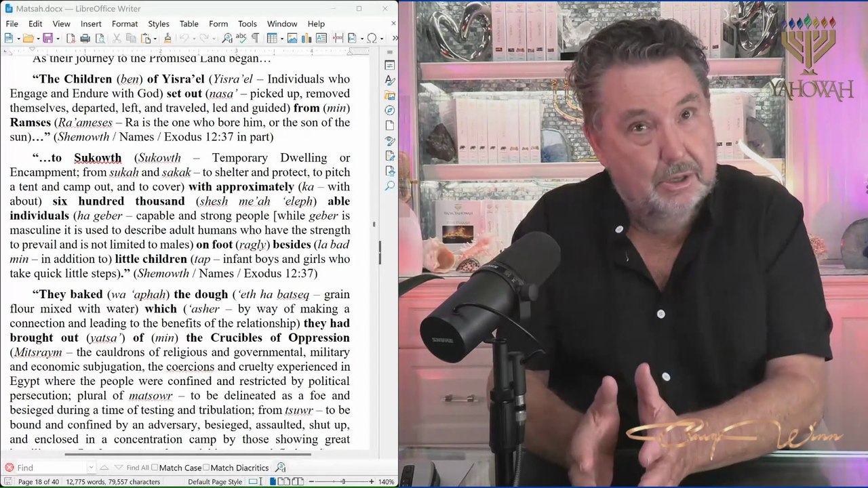The height and width of the screenshot is (488, 868).
Task: Paste clipboard contents with the Paste icon
Action: point(145,39)
